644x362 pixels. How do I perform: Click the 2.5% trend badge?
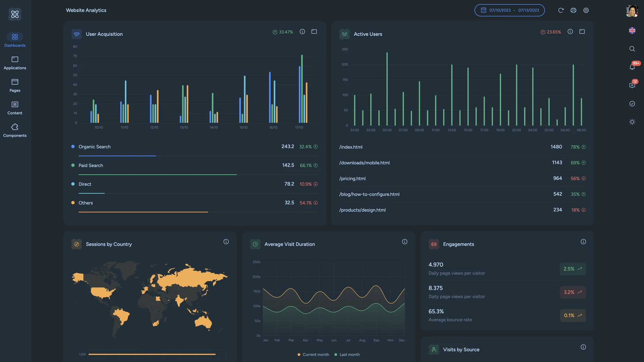click(x=573, y=269)
